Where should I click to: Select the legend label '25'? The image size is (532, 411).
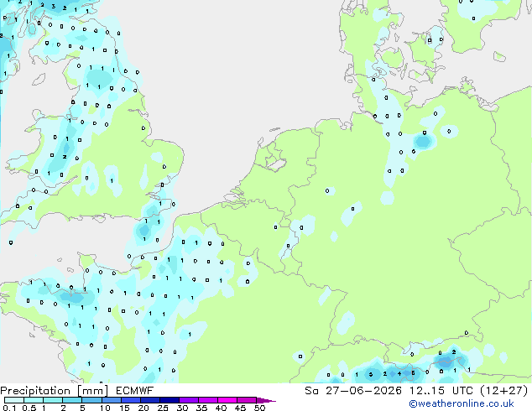tap(163, 408)
